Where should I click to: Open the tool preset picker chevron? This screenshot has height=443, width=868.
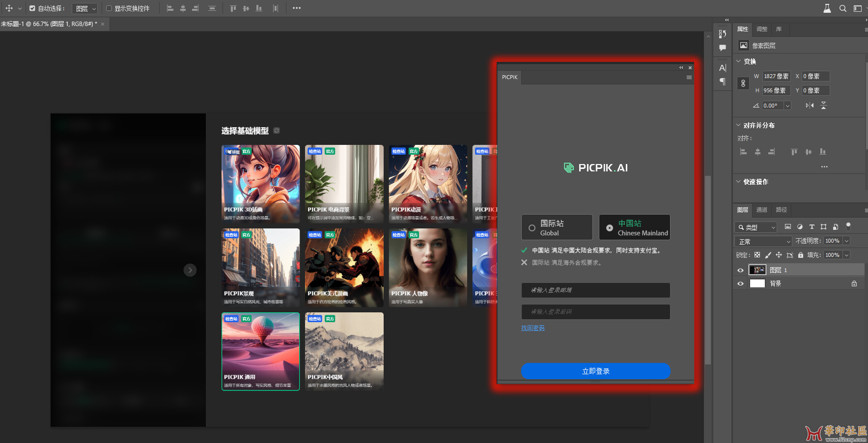tap(20, 9)
